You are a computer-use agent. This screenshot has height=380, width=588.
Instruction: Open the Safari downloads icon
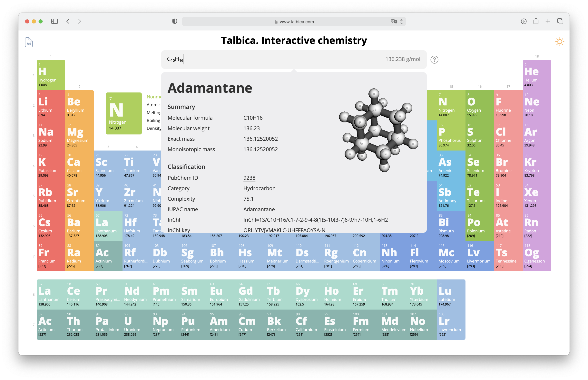[x=524, y=21]
